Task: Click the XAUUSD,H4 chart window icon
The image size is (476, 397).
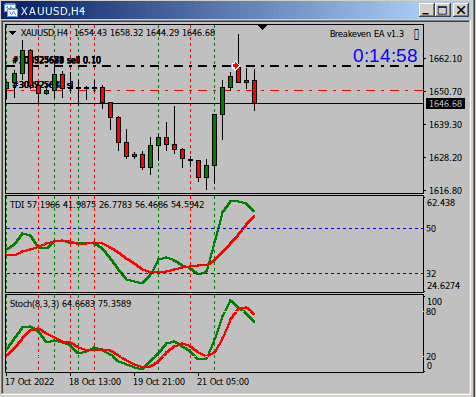Action: 10,10
